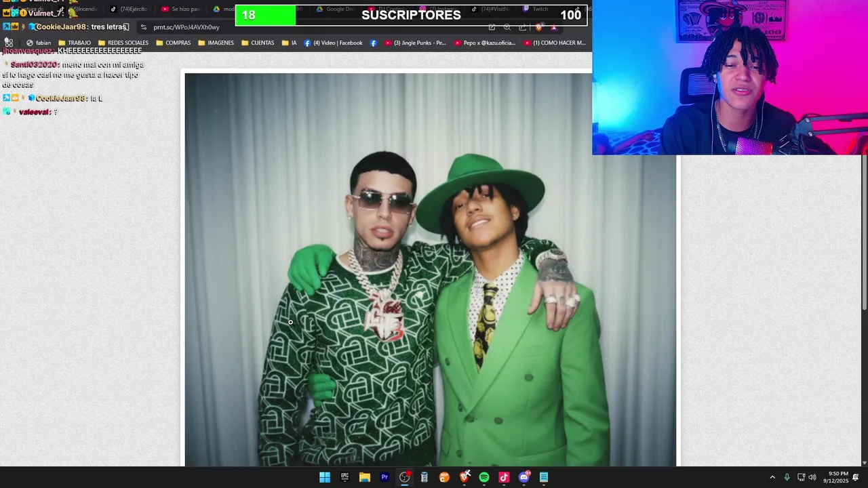Open clock showing 9:50 PM

click(835, 477)
